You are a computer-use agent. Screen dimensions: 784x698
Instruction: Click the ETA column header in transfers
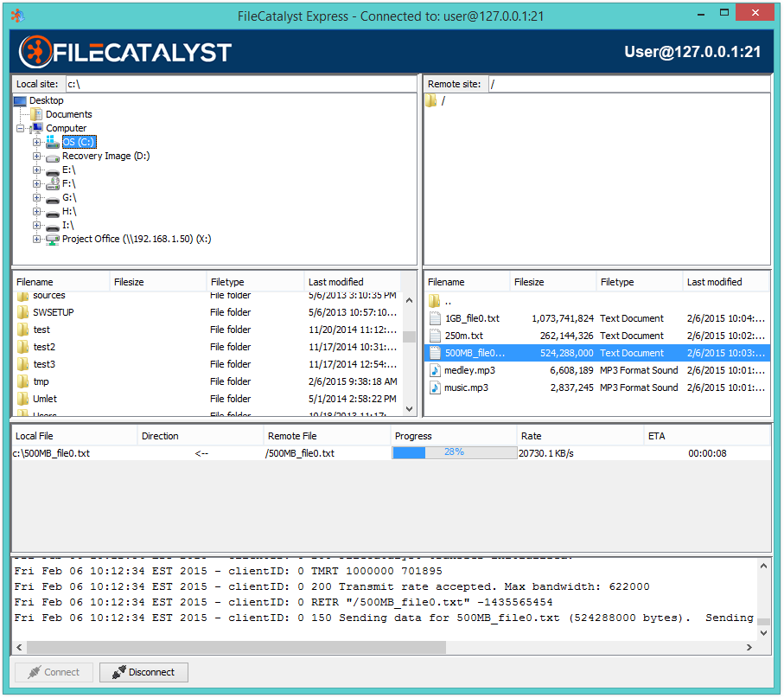coord(707,436)
